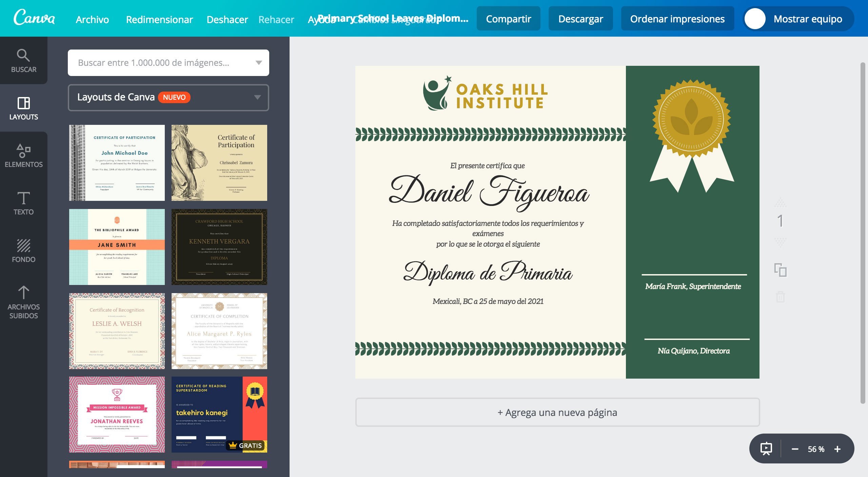
Task: Select the Mexicali date line text
Action: pyautogui.click(x=488, y=301)
